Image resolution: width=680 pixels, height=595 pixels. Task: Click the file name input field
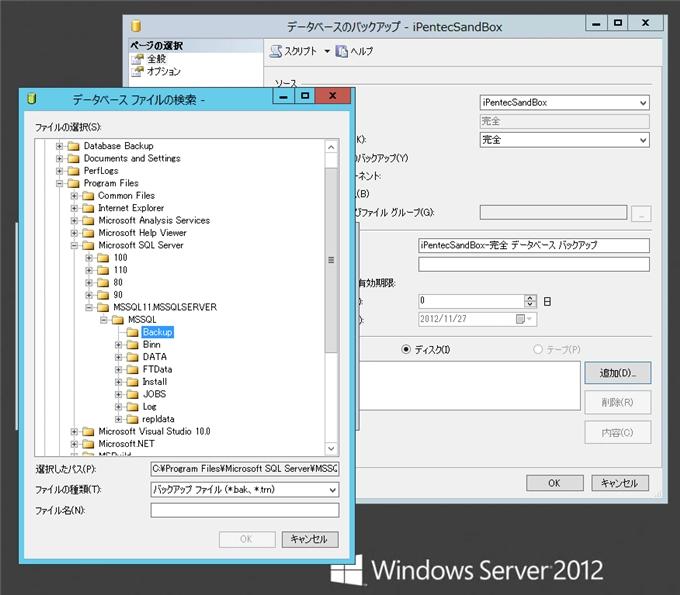pos(245,510)
